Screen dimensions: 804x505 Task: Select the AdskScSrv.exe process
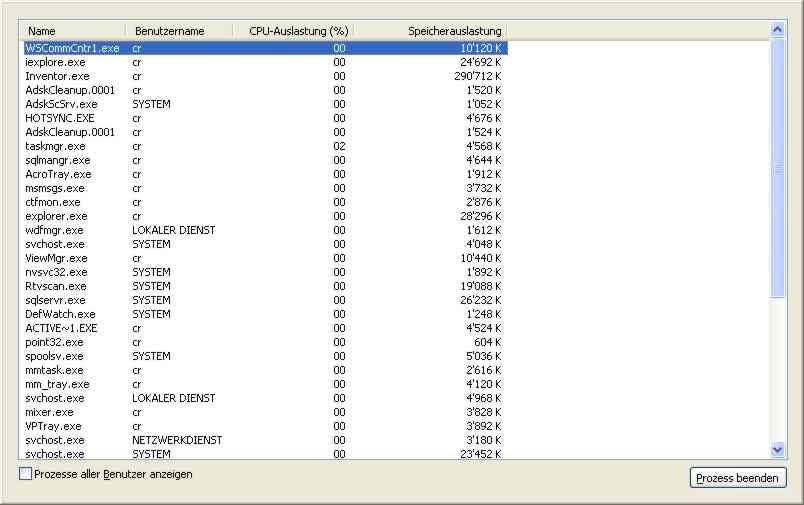265,104
